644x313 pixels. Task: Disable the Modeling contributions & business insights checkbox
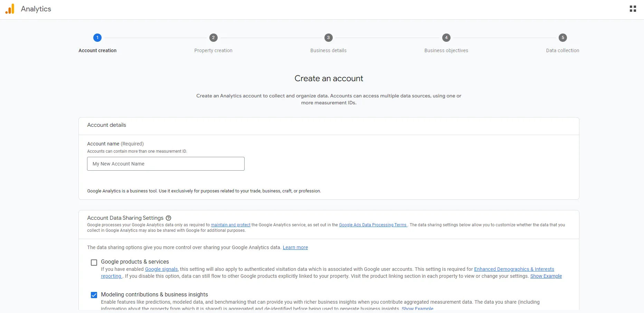(x=94, y=295)
